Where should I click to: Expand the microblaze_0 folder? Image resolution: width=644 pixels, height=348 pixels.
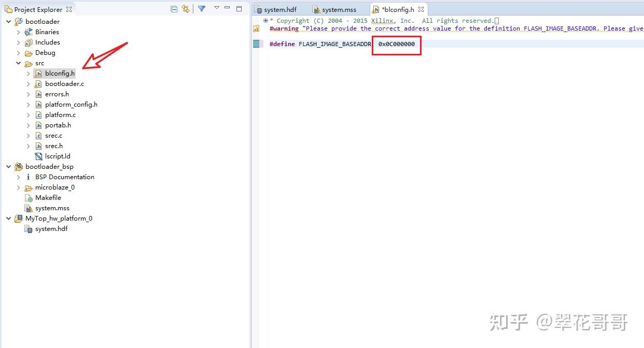click(19, 187)
